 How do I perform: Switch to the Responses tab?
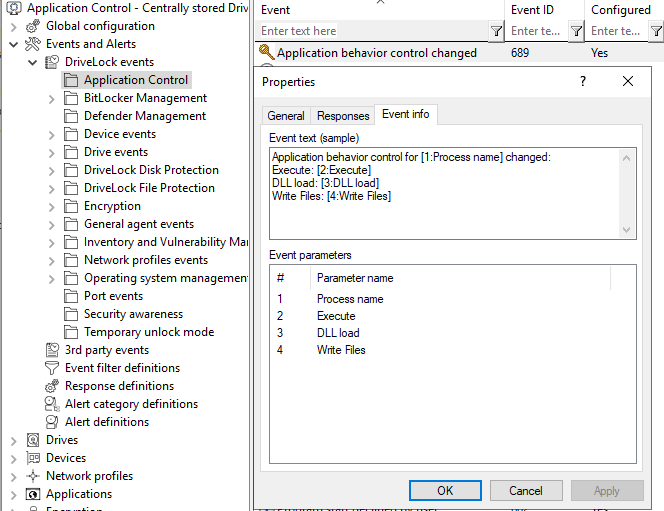[x=343, y=116]
